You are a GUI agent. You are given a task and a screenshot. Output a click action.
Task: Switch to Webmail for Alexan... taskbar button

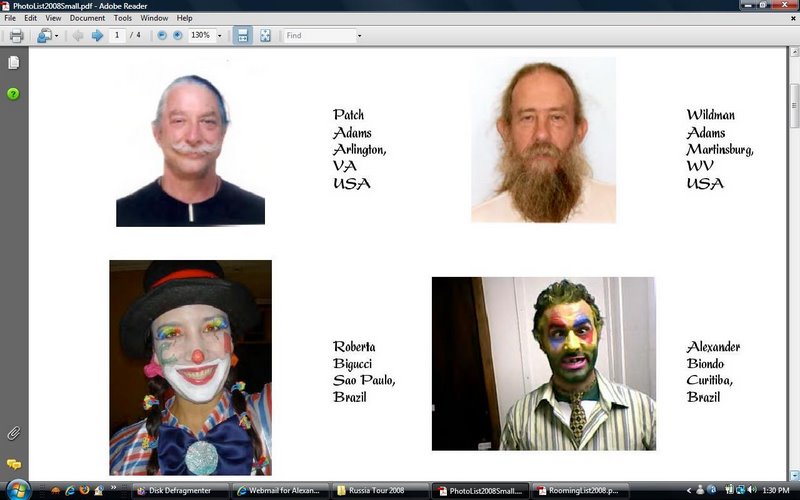click(x=280, y=491)
